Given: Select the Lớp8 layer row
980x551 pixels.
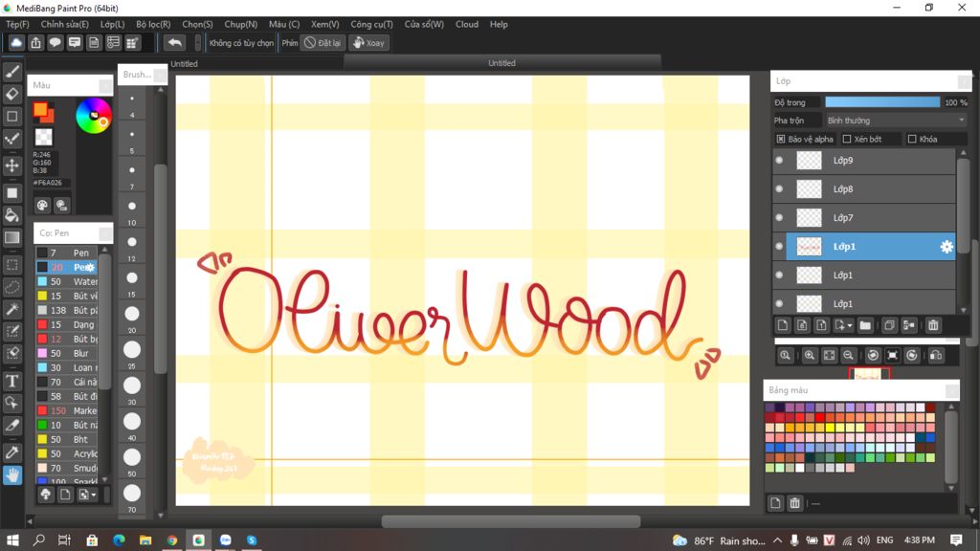Looking at the screenshot, I should point(864,188).
